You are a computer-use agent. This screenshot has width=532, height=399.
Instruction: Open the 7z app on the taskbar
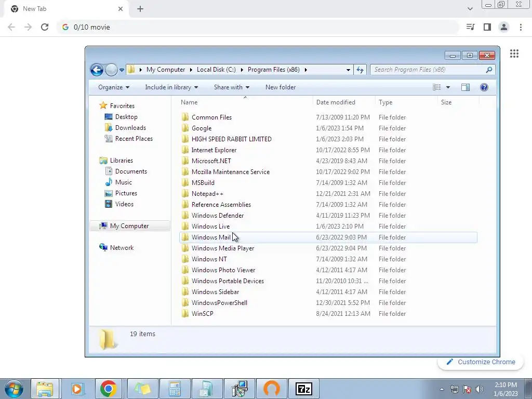pyautogui.click(x=303, y=389)
